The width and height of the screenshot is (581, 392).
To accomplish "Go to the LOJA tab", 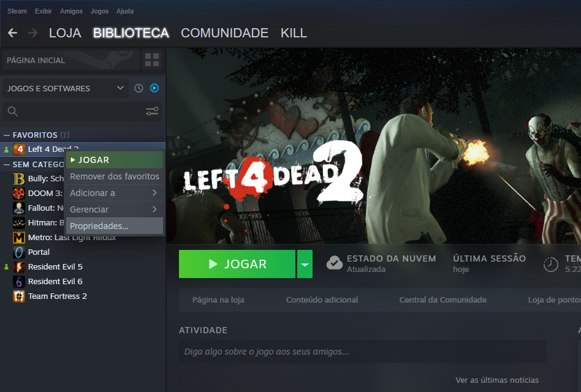I will point(65,33).
